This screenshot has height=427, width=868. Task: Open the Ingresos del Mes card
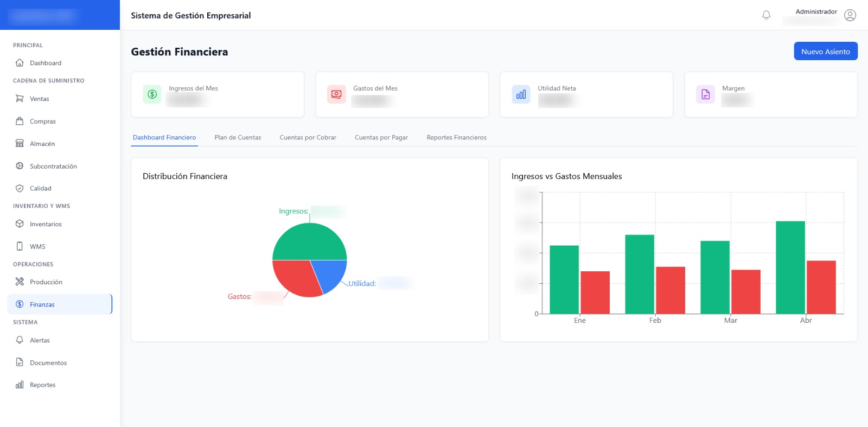(217, 94)
